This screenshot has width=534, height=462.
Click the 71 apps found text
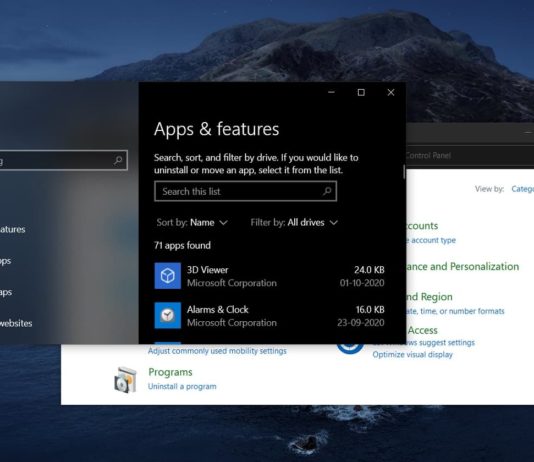pyautogui.click(x=183, y=245)
